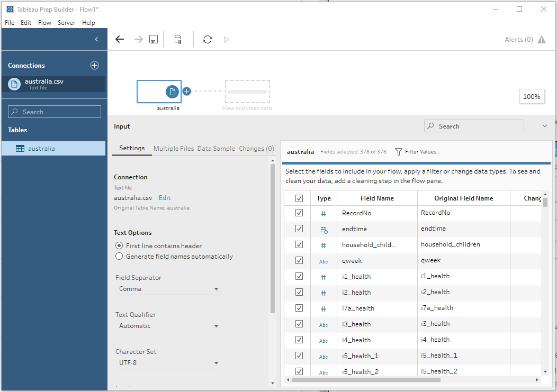Run the flow with play icon
The image size is (557, 392).
tap(227, 40)
